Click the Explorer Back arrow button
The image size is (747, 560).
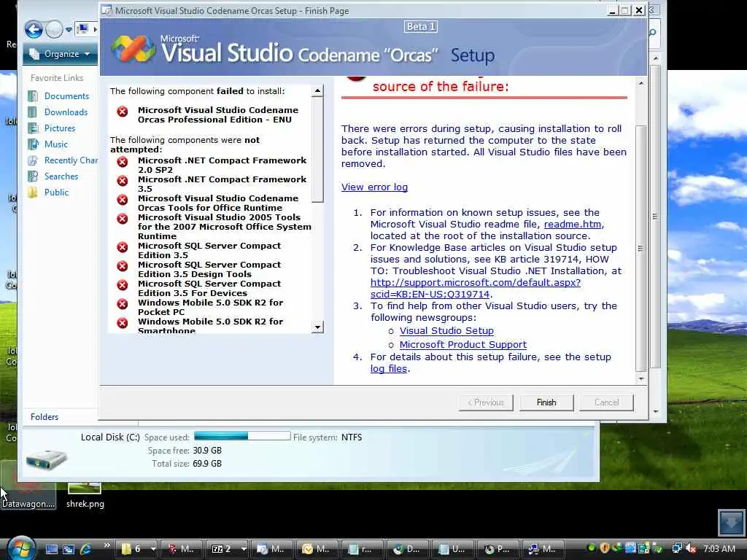(x=34, y=30)
